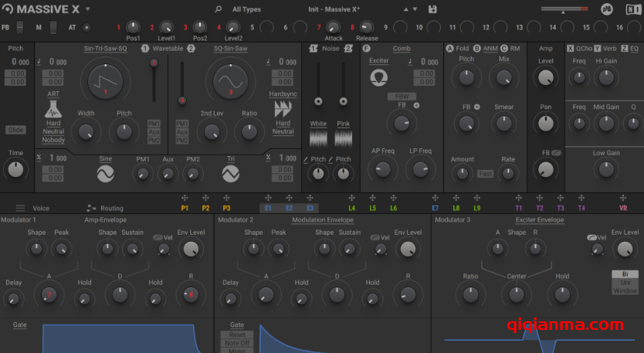Viewport: 644px width, 353px height.
Task: Open the SQ-Sin-Saw wavetable selector
Action: click(230, 49)
